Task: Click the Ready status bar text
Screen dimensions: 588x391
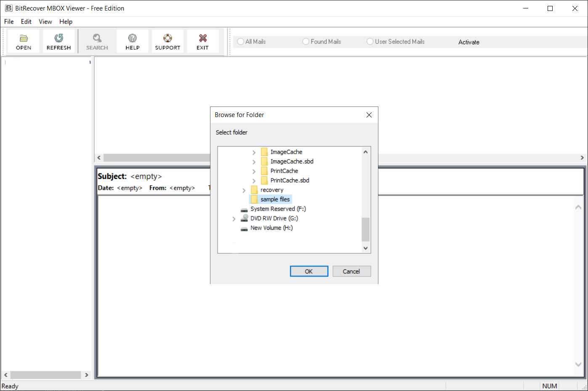Action: [x=10, y=386]
